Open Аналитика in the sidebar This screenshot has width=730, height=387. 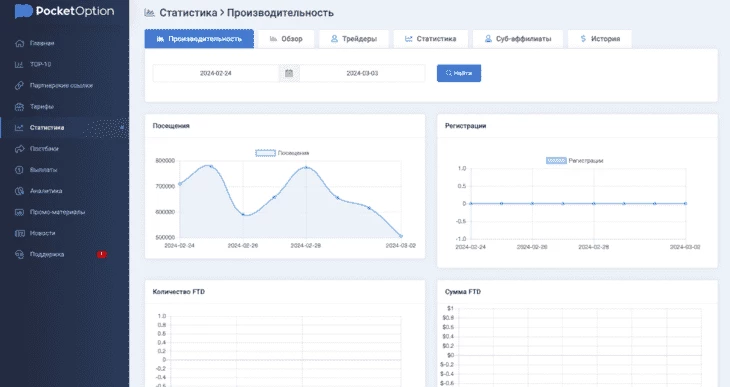46,191
